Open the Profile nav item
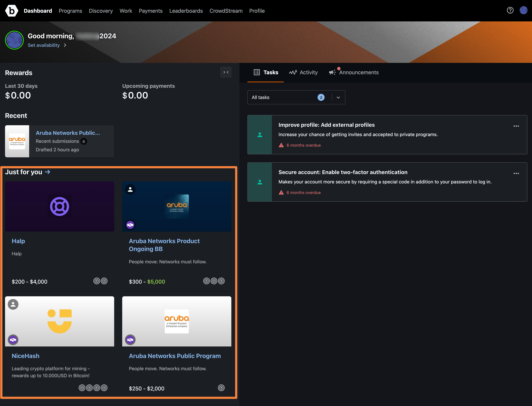 coord(257,11)
